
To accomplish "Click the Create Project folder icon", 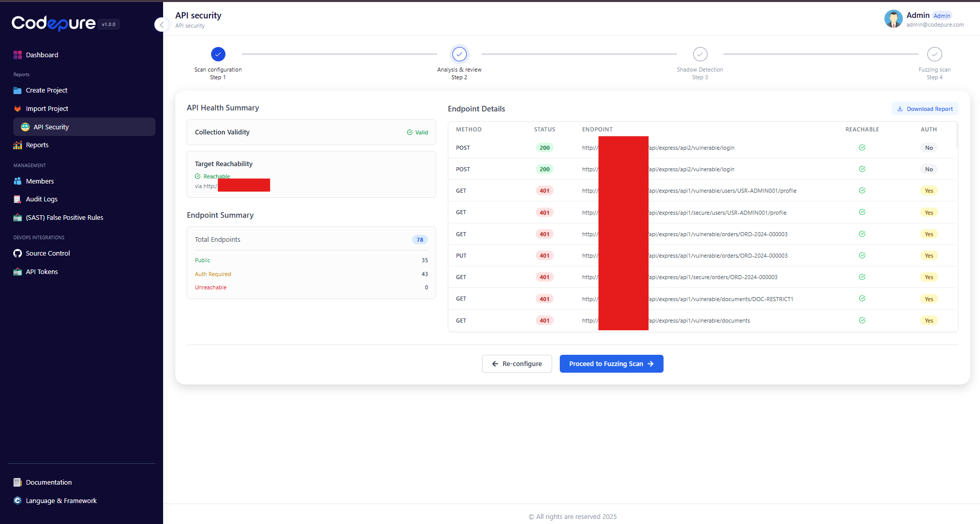I will coord(17,90).
